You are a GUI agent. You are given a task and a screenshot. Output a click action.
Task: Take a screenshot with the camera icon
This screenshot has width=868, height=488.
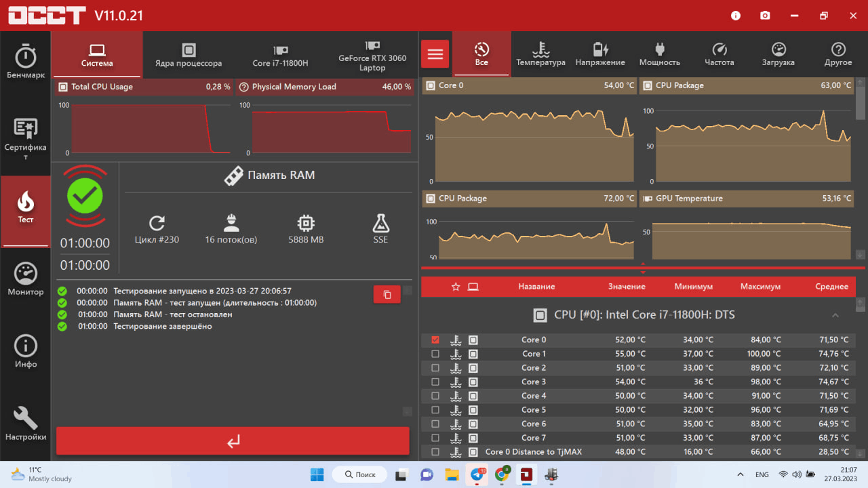pyautogui.click(x=765, y=16)
